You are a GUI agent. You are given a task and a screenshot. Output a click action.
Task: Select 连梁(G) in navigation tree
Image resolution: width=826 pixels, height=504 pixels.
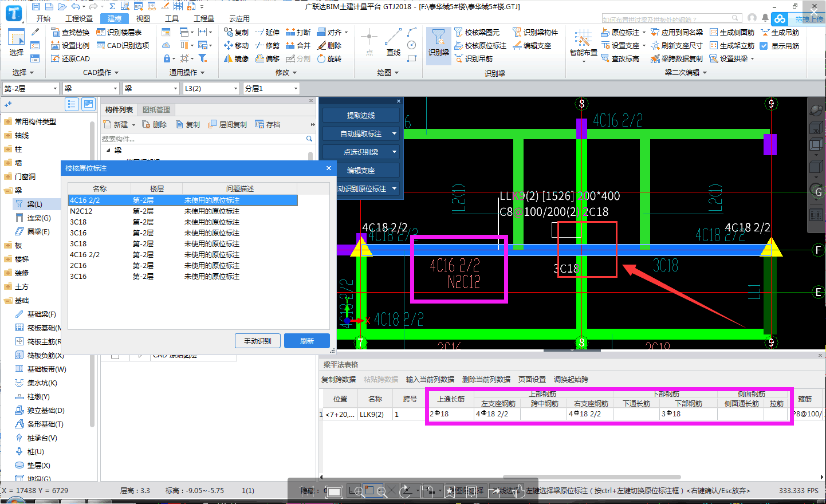(x=39, y=218)
